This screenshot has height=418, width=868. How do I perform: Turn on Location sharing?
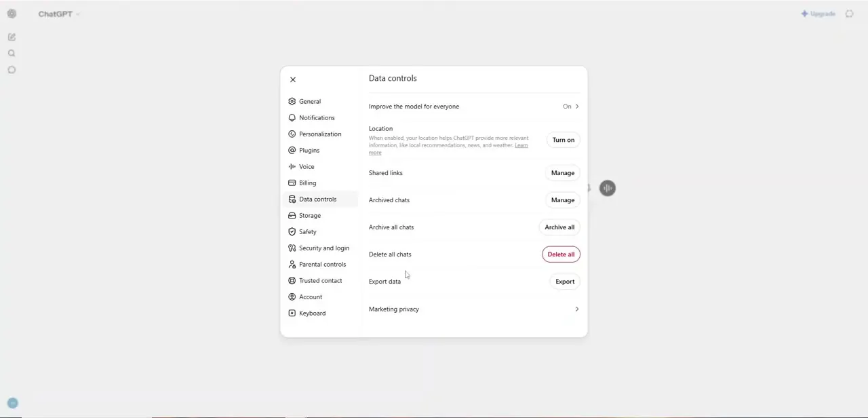tap(563, 140)
